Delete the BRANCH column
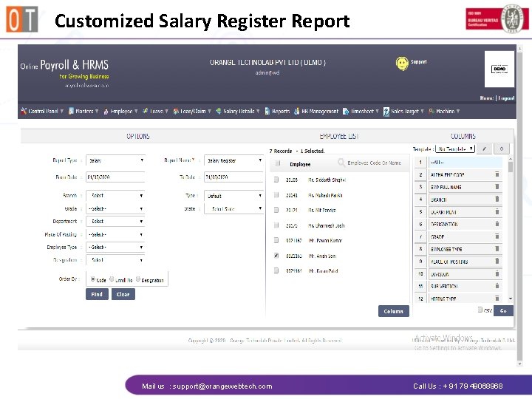 click(x=497, y=199)
